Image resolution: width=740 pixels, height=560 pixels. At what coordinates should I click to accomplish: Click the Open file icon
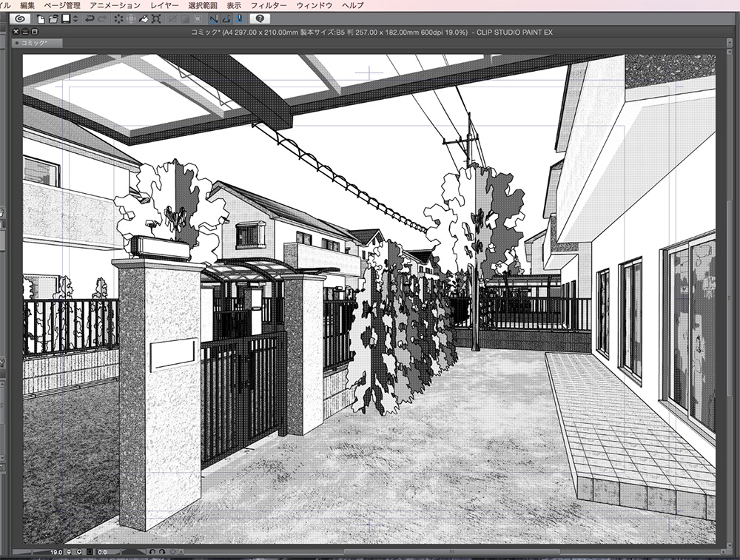[x=53, y=19]
